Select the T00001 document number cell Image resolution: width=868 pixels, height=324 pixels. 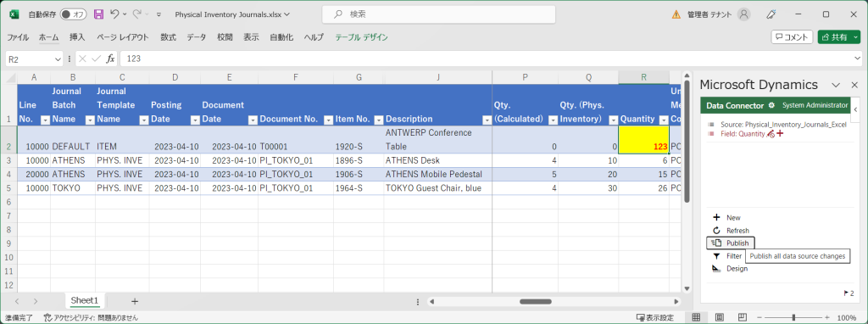[296, 140]
